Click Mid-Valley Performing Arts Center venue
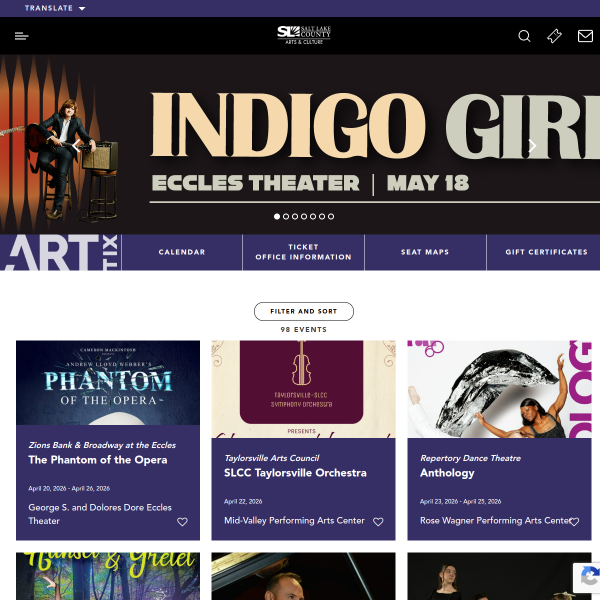Image resolution: width=600 pixels, height=600 pixels. click(294, 520)
